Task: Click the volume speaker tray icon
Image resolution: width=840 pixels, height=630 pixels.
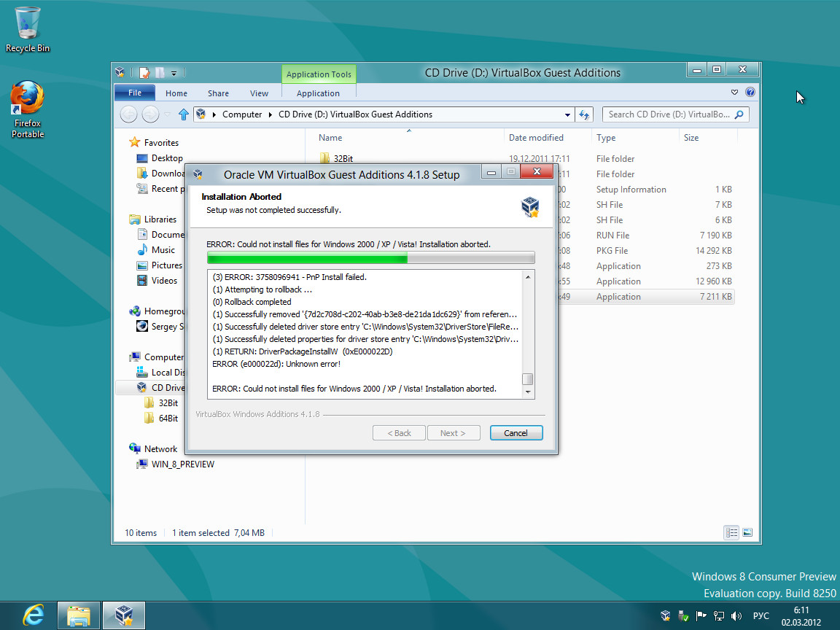Action: pyautogui.click(x=736, y=616)
